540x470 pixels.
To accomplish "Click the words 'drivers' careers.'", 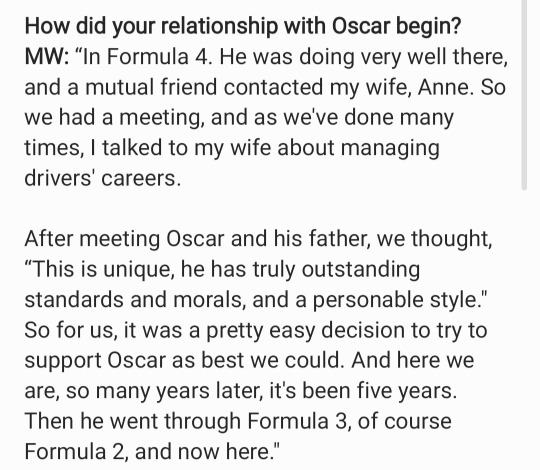I will point(103,178).
